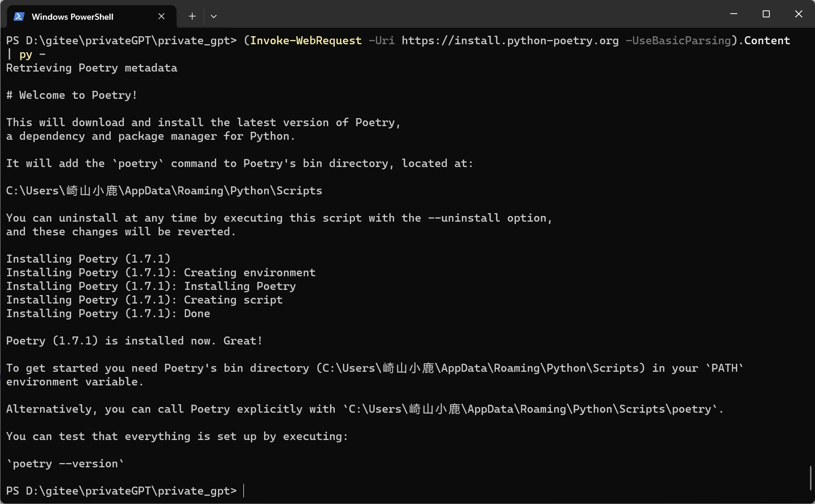Select the Windows PowerShell tab
The height and width of the screenshot is (504, 815).
click(92, 16)
